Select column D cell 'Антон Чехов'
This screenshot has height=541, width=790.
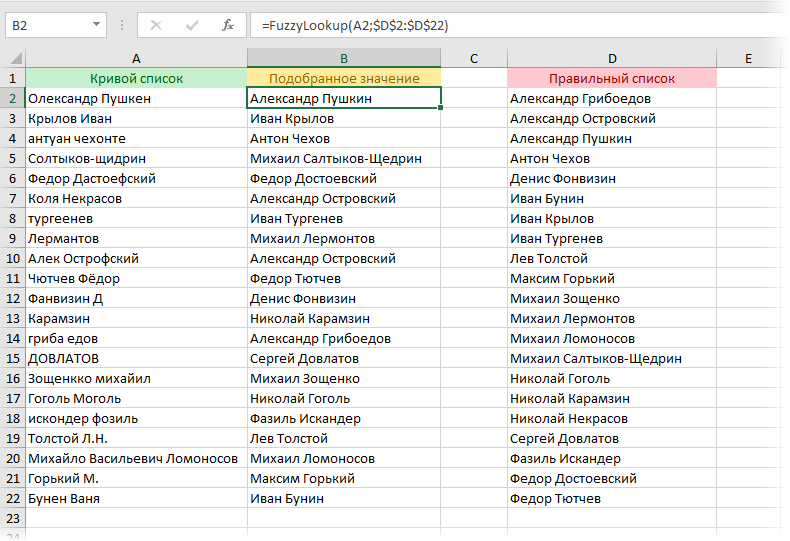click(x=612, y=159)
